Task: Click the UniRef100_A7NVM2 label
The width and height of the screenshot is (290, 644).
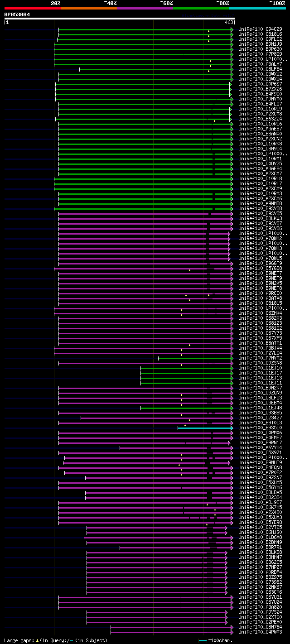Action: click(260, 358)
